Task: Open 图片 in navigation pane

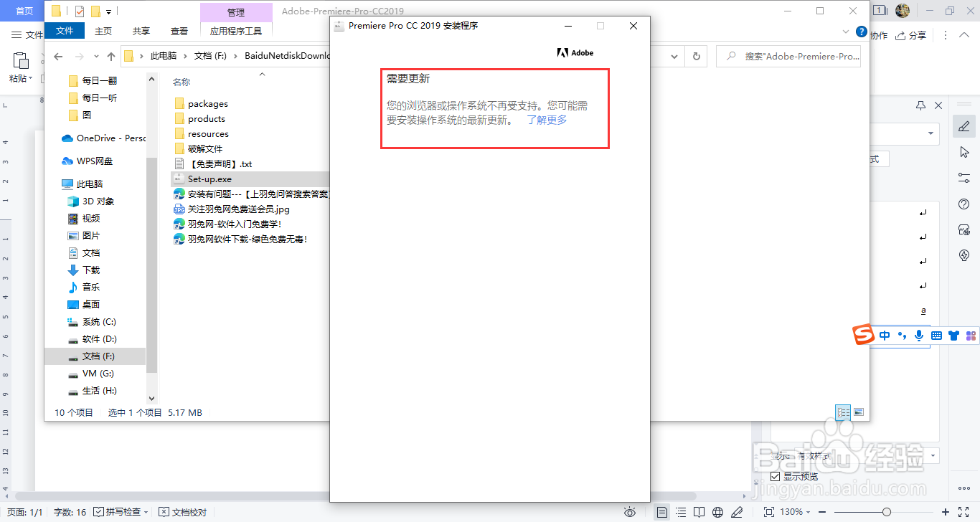Action: (x=83, y=236)
